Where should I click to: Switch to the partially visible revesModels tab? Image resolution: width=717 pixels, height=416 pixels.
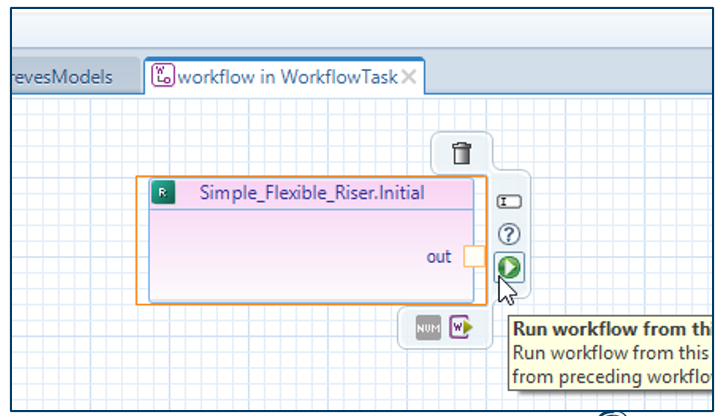60,77
